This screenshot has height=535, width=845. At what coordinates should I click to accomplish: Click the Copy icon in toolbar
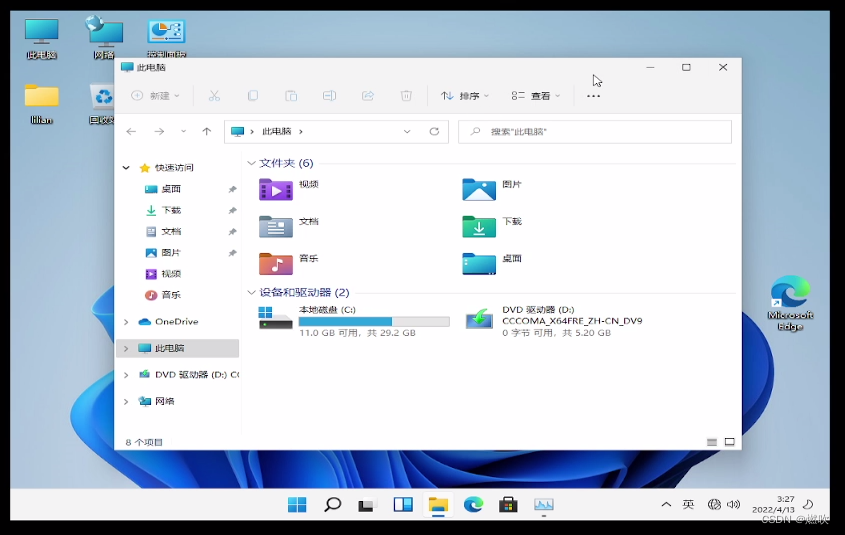[253, 96]
